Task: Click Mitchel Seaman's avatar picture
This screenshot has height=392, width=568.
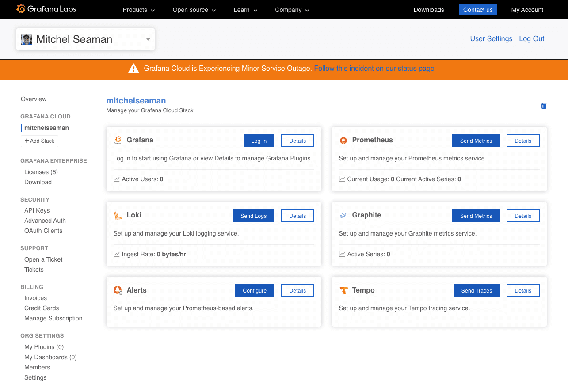Action: [27, 39]
